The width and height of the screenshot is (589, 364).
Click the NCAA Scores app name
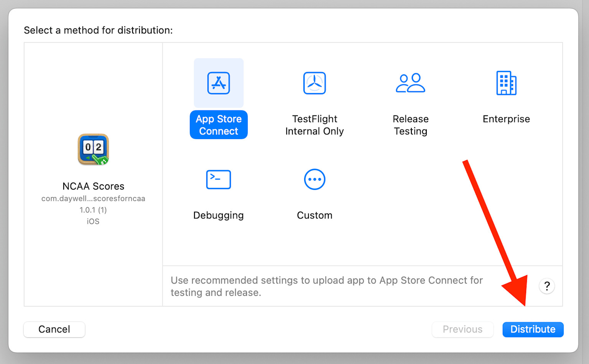tap(93, 186)
